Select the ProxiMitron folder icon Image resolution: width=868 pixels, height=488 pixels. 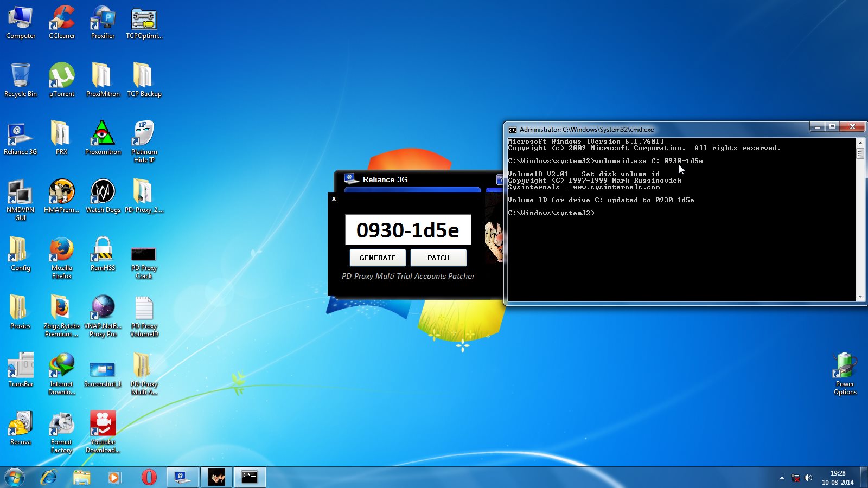[x=103, y=80]
